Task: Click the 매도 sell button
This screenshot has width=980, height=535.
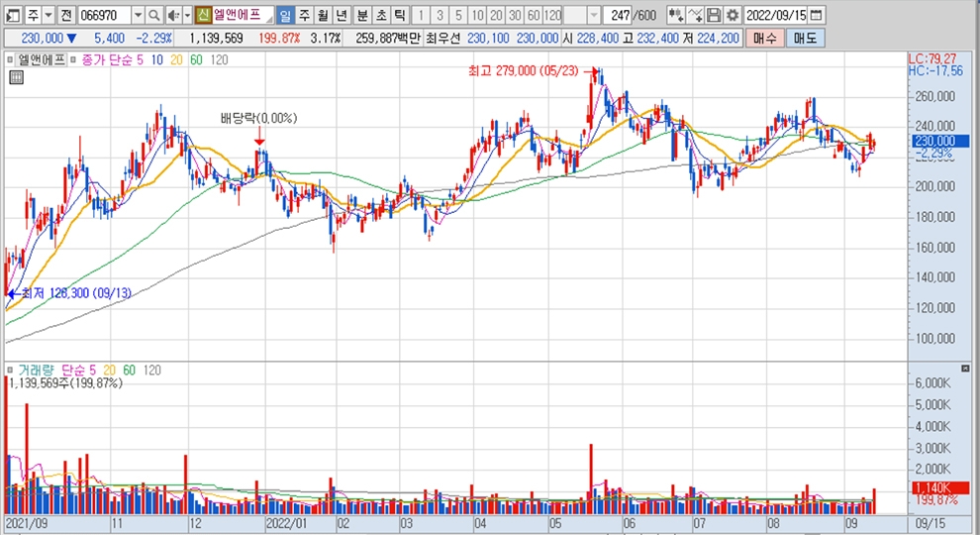Action: point(805,38)
